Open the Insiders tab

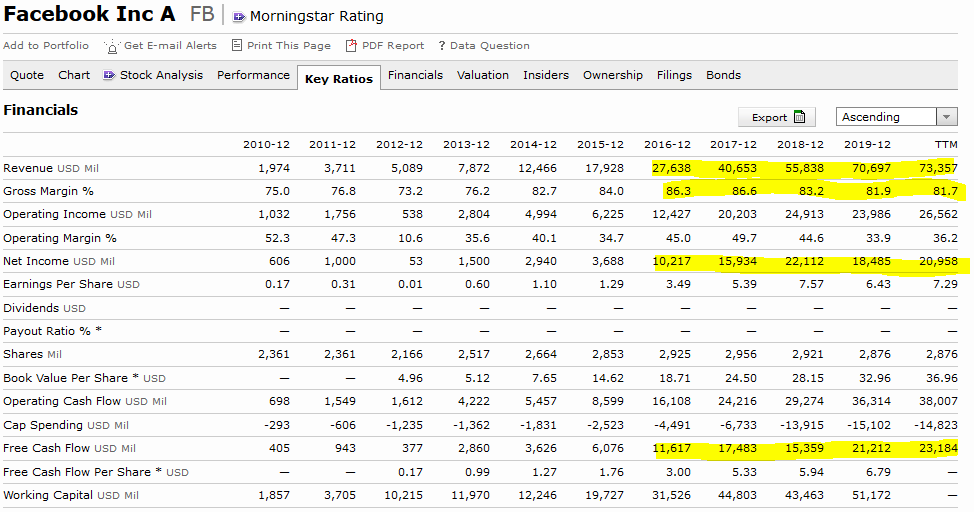click(x=546, y=75)
